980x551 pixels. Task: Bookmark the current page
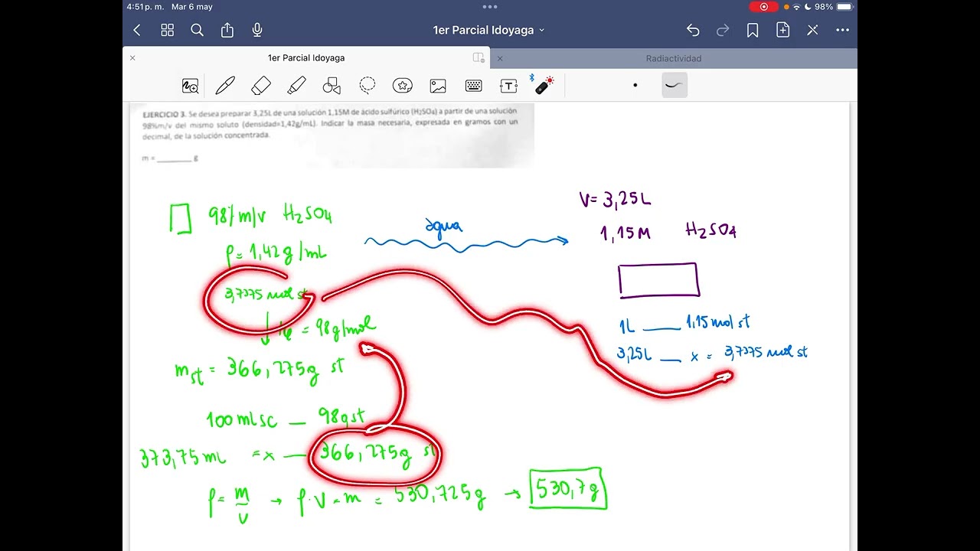pos(753,30)
